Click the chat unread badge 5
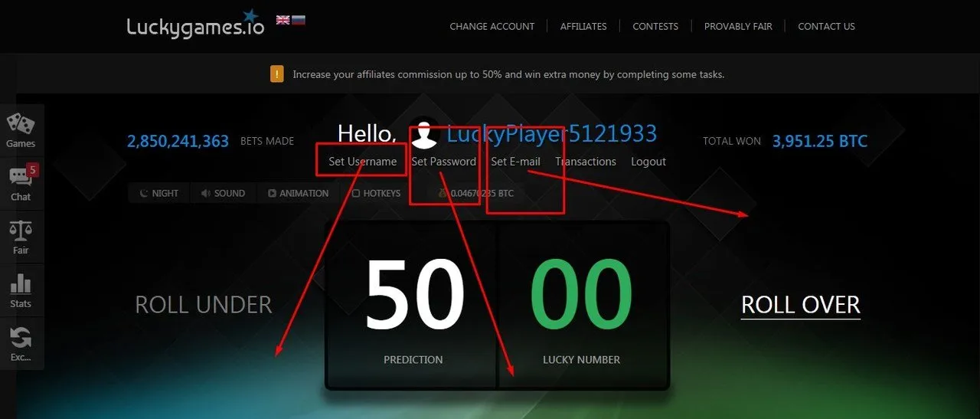This screenshot has width=980, height=419. [x=32, y=170]
